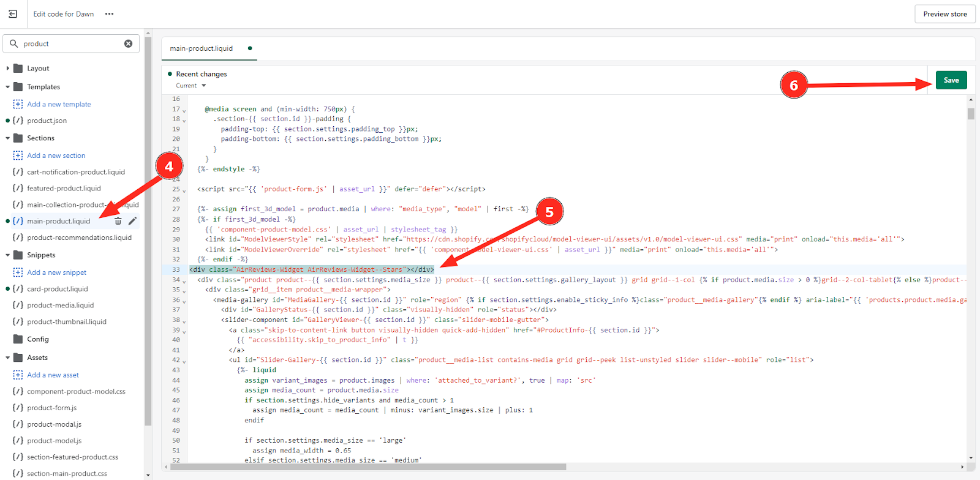Click Add a new asset link
This screenshot has height=480, width=980.
53,375
